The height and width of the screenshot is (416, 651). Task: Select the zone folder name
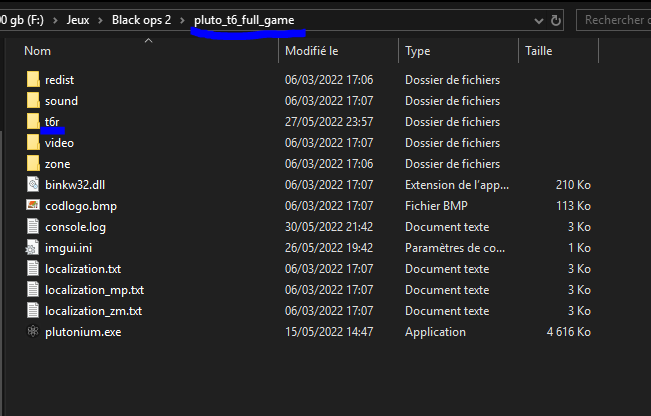click(x=57, y=164)
